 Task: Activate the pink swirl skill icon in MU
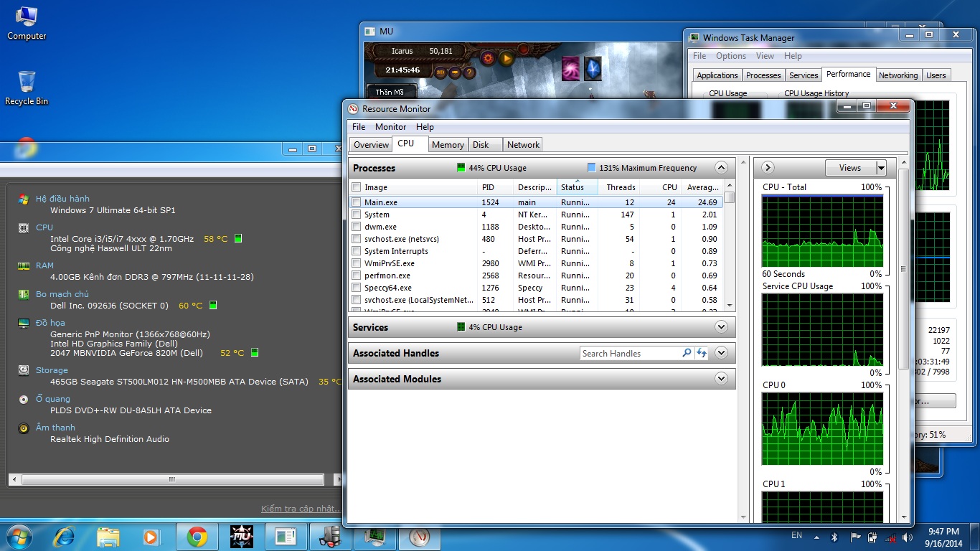(571, 68)
